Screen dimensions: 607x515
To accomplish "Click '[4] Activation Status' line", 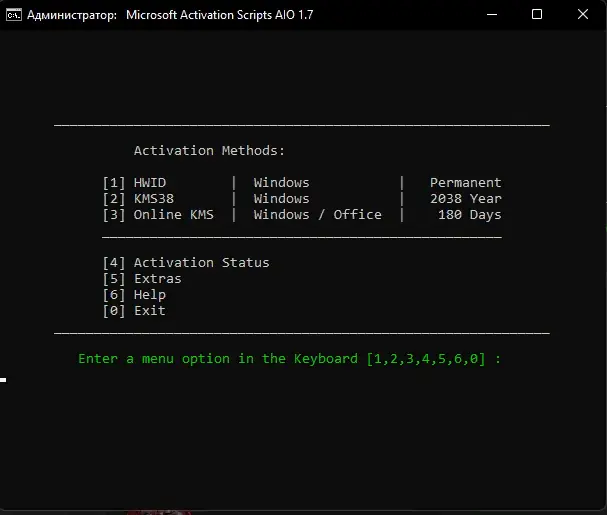I will [x=186, y=263].
